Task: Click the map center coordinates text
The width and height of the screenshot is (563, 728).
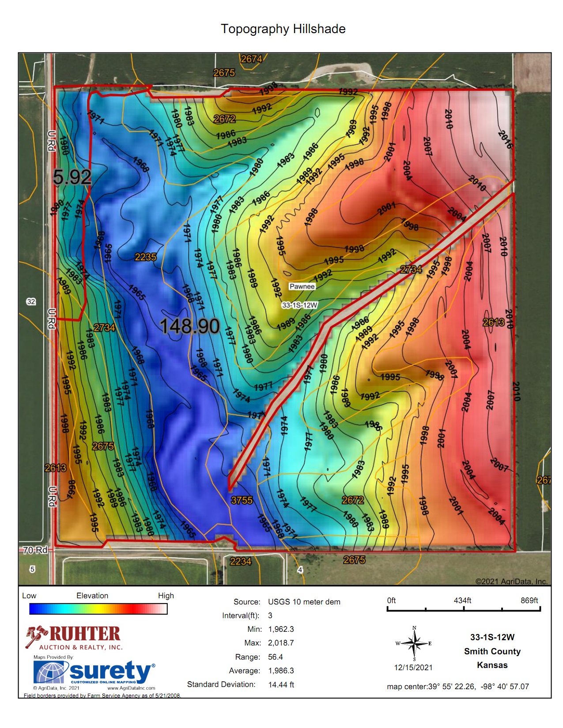Action: [457, 687]
